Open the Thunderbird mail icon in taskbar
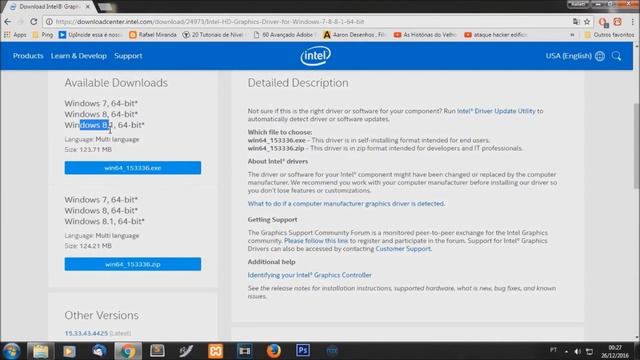The image size is (640, 360). 98,351
